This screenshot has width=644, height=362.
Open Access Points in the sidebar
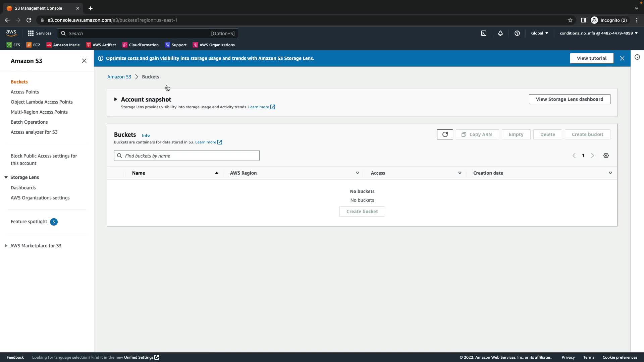coord(25,92)
